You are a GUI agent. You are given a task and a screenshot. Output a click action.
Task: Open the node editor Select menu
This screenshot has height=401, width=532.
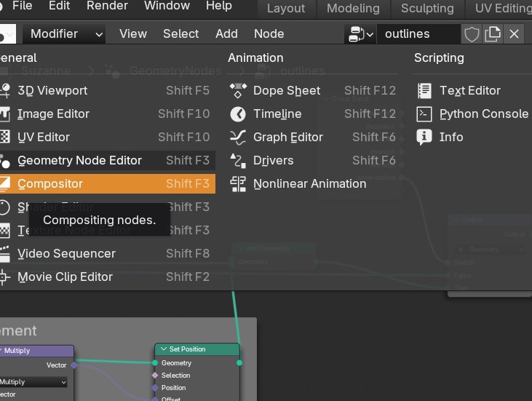(180, 34)
